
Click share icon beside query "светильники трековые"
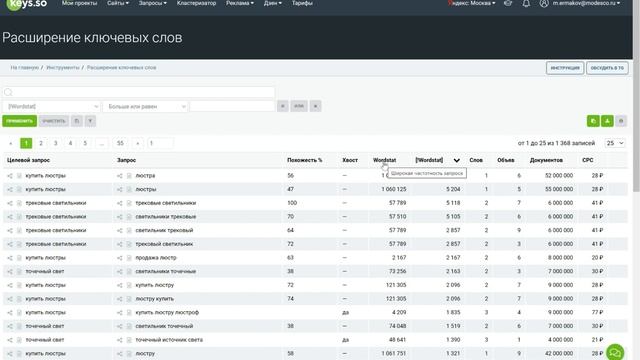[120, 217]
